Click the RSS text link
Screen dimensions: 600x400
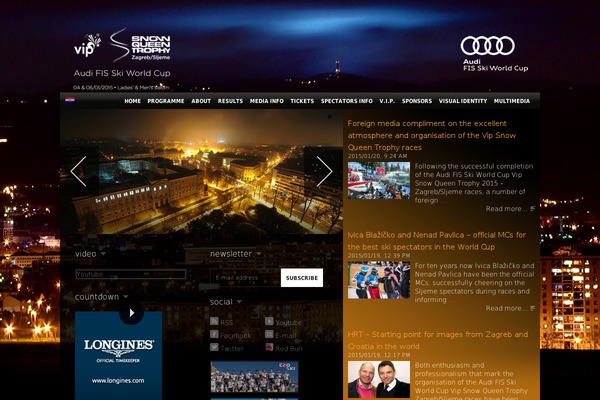coord(227,322)
